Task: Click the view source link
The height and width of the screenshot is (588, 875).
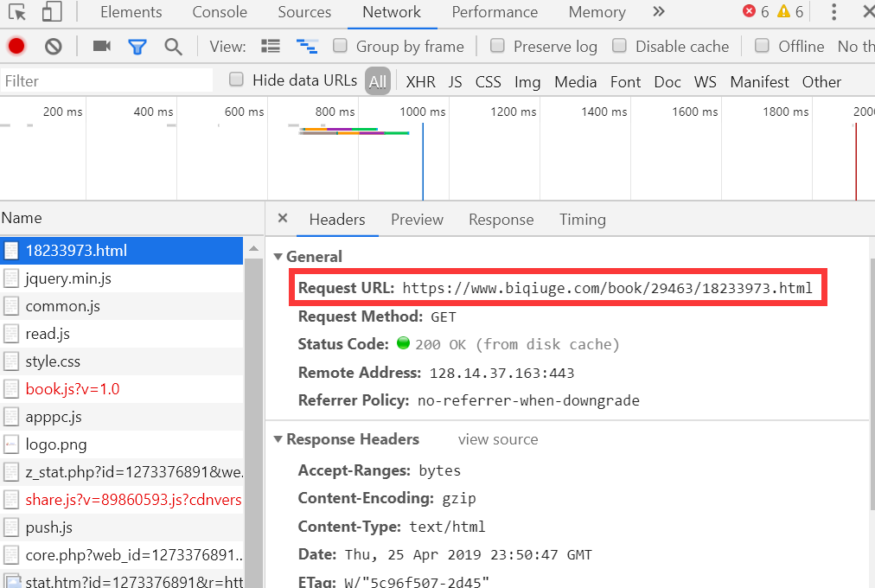Action: (498, 439)
